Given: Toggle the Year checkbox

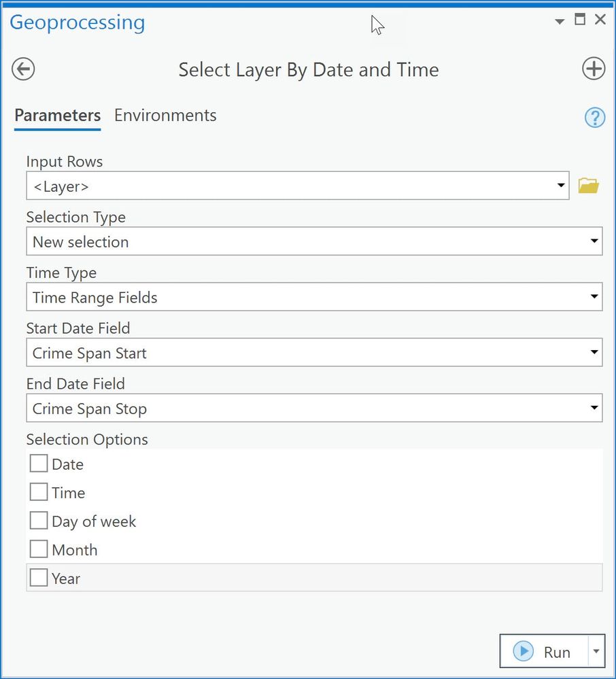Looking at the screenshot, I should 39,578.
